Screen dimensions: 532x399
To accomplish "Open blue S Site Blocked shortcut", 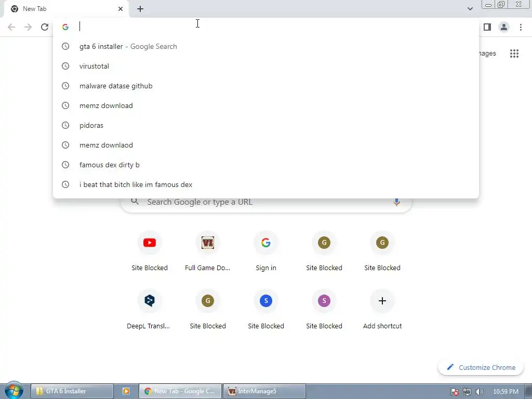I will click(266, 310).
